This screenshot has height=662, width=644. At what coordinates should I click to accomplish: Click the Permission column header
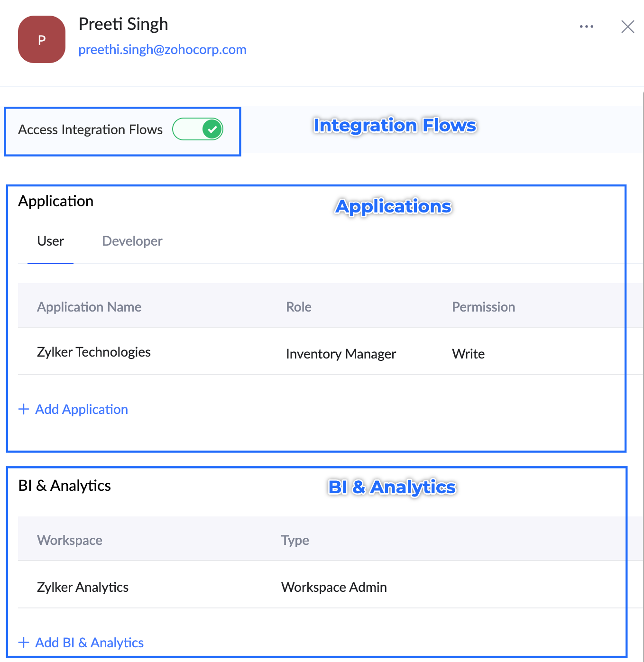483,307
